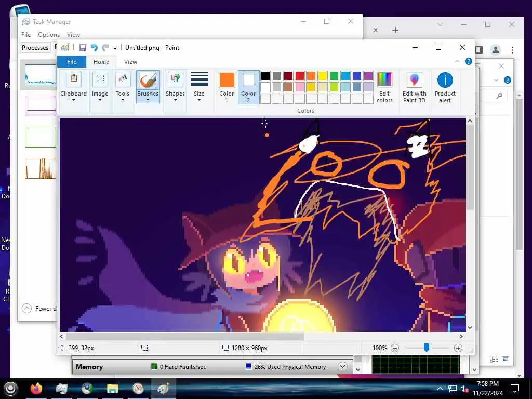Click the Windows Start button
Image resolution: width=532 pixels, height=399 pixels.
click(10, 389)
